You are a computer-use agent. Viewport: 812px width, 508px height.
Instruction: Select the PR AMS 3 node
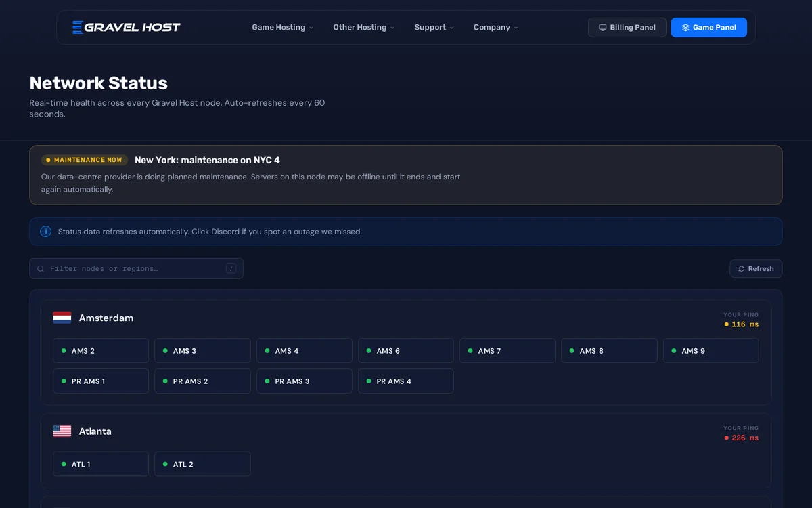(304, 381)
